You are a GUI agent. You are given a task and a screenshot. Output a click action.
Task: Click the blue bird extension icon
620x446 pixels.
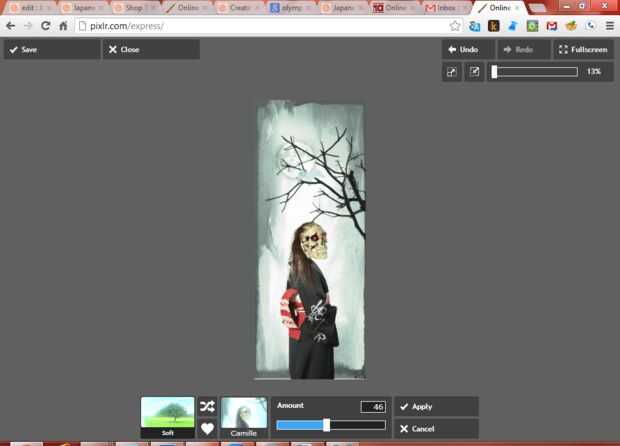point(513,26)
